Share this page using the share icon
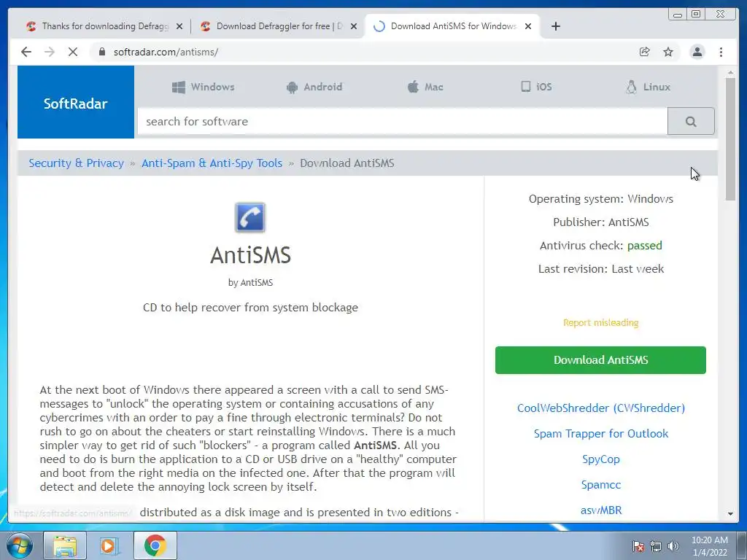 644,52
